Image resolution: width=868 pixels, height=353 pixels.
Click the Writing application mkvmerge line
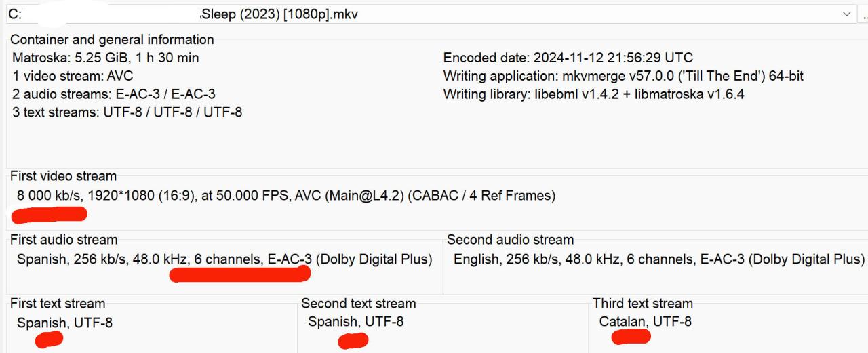[x=623, y=76]
